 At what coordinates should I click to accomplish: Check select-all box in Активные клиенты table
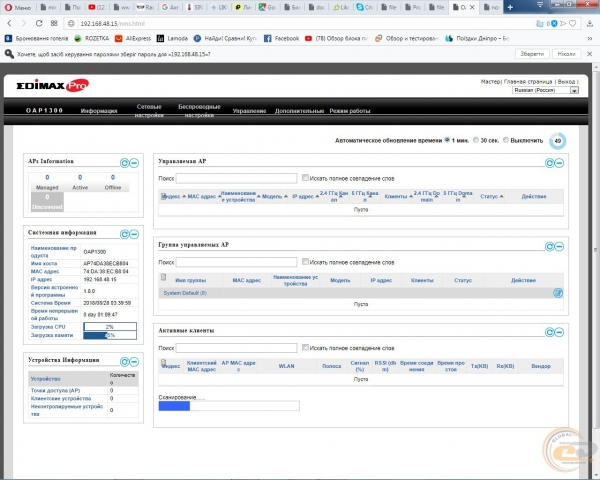point(163,362)
